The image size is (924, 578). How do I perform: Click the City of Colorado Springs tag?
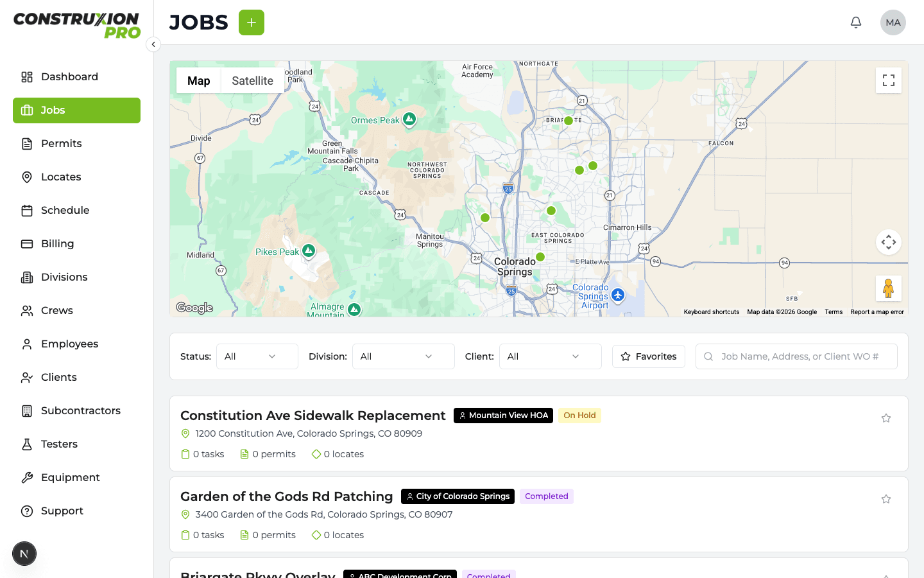pyautogui.click(x=458, y=496)
